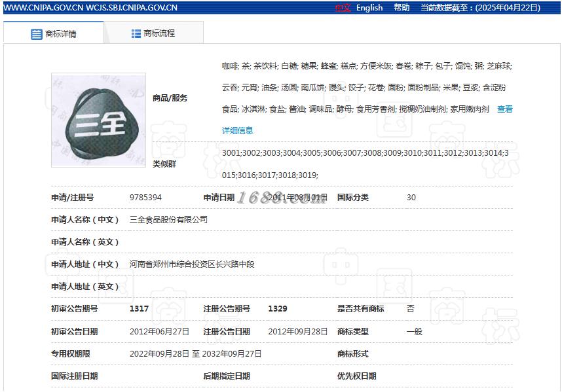562x392 pixels.
Task: Click the 初审公告期号 label
Action: click(74, 309)
